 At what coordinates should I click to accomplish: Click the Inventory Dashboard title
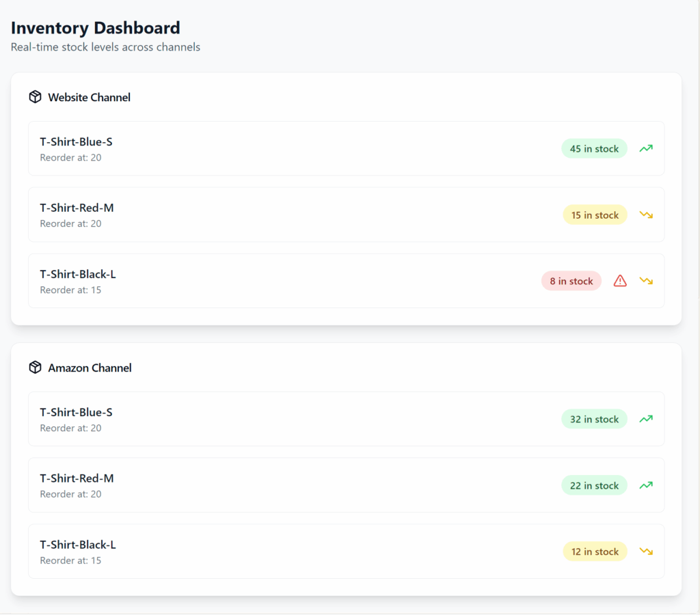[x=95, y=27]
